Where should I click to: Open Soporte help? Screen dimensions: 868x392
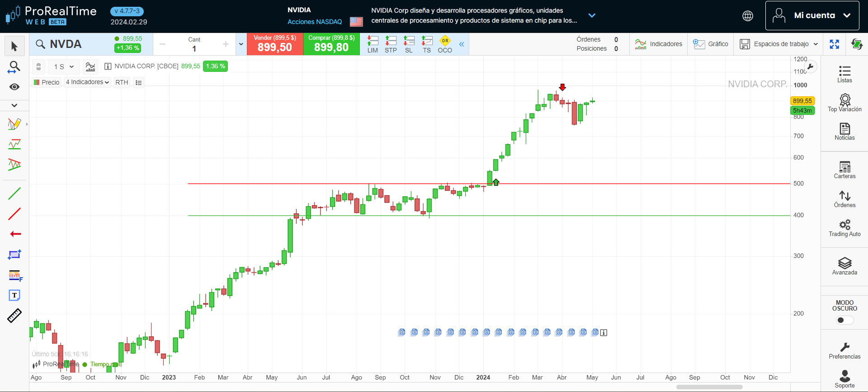(x=844, y=379)
